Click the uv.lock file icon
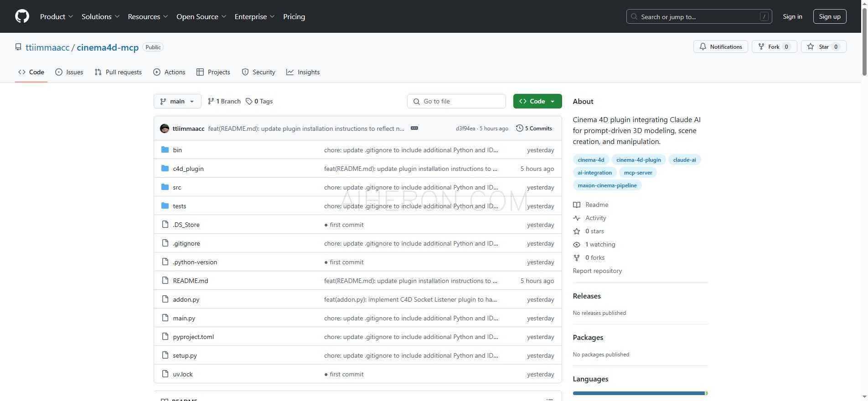 [x=165, y=374]
